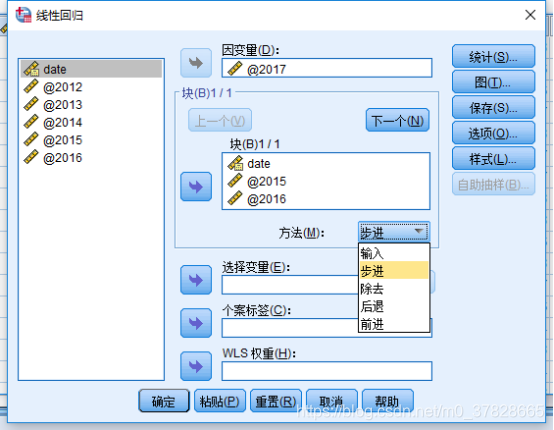Open the 图(T) plots dialog

coord(493,82)
